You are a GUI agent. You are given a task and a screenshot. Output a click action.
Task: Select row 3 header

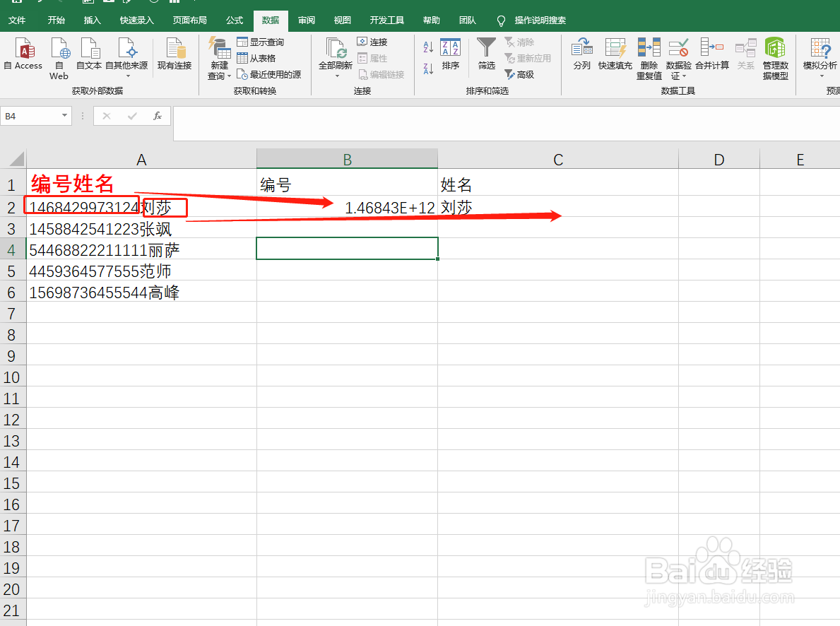coord(12,229)
